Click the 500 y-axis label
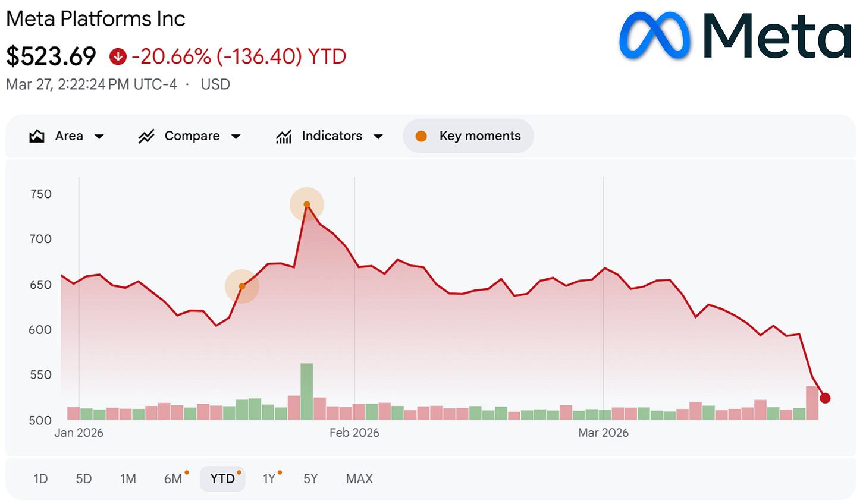The width and height of the screenshot is (866, 504). click(x=41, y=420)
